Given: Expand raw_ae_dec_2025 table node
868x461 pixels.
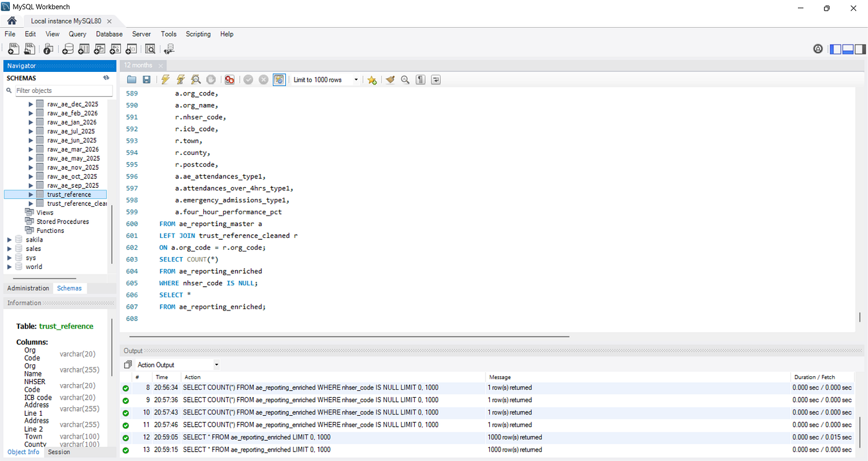Looking at the screenshot, I should tap(31, 104).
